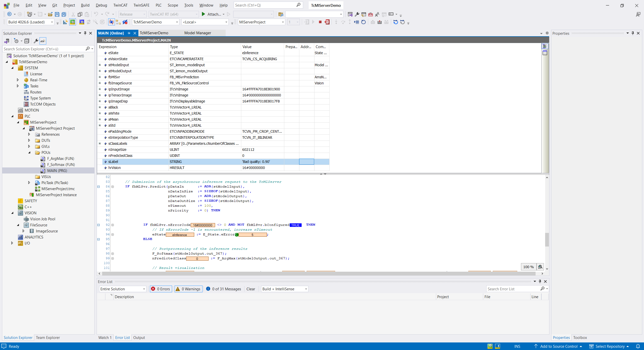Click the Copy icon in the toolbar
Screen dimensions: 644x350
point(80,14)
